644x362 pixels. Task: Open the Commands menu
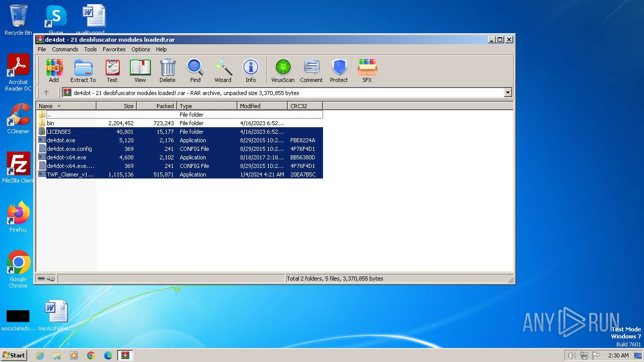pyautogui.click(x=65, y=49)
